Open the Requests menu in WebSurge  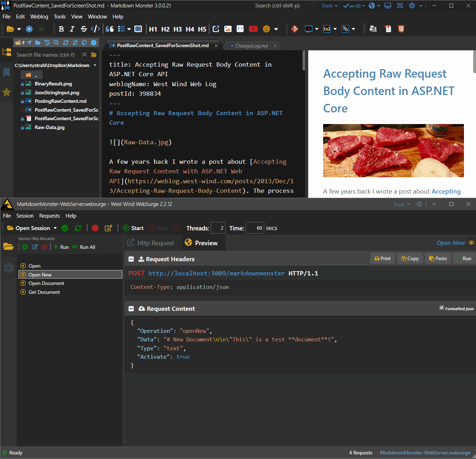tap(50, 216)
